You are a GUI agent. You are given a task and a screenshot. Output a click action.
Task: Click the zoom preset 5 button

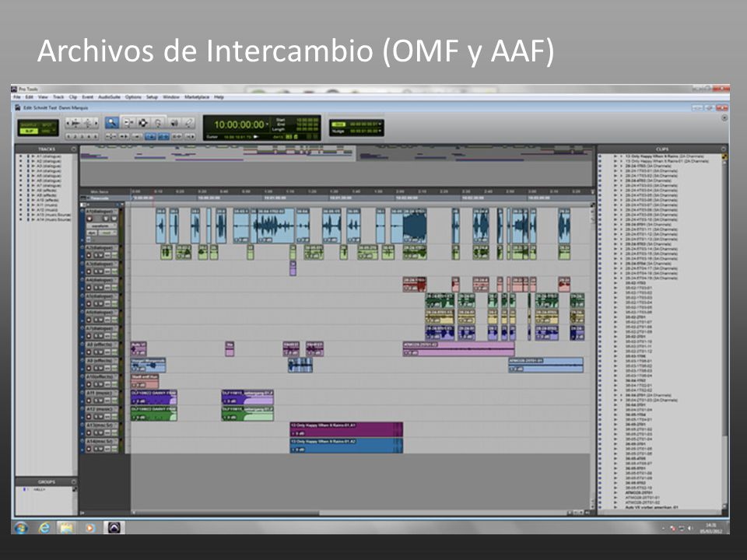coord(96,137)
